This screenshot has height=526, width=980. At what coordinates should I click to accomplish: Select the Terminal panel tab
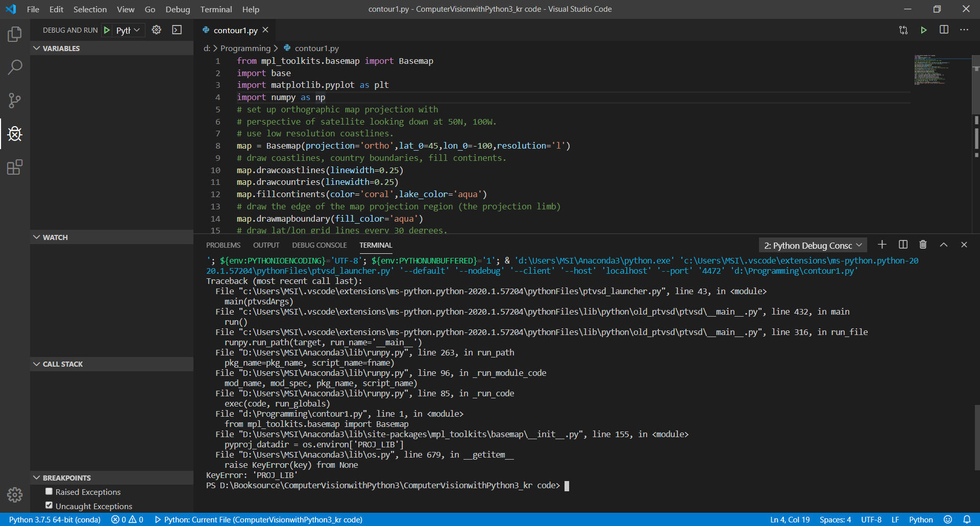[x=376, y=245]
